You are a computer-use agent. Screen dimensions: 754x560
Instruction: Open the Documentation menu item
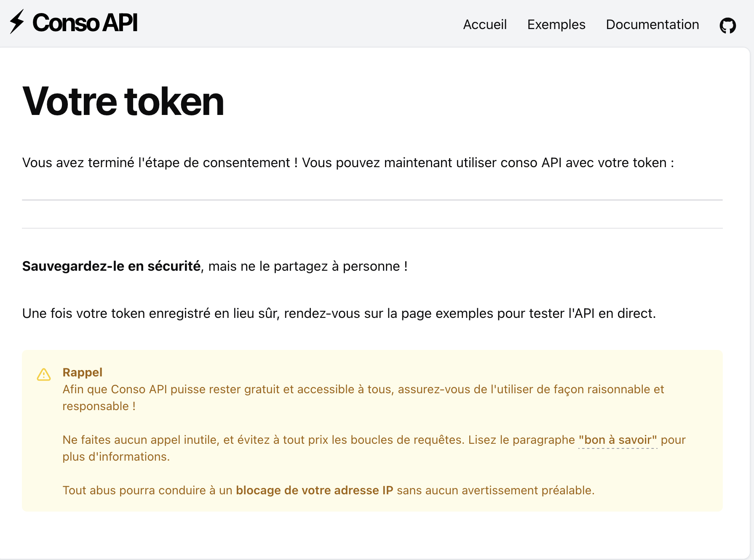(652, 24)
